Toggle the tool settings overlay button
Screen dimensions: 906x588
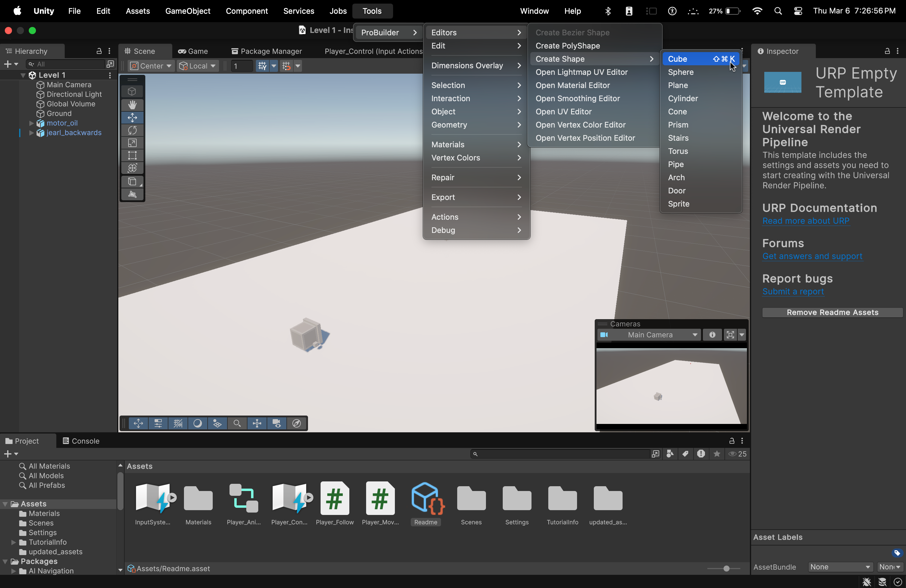158,423
